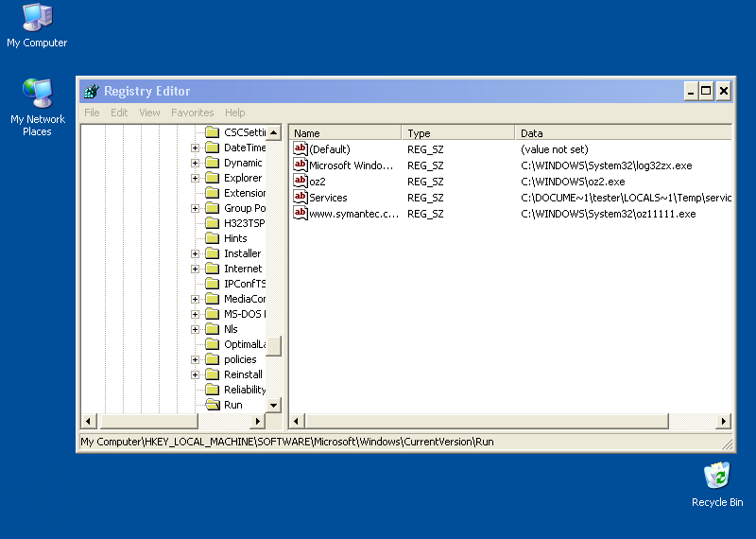Click the Internet folder icon
756x539 pixels.
tap(212, 269)
